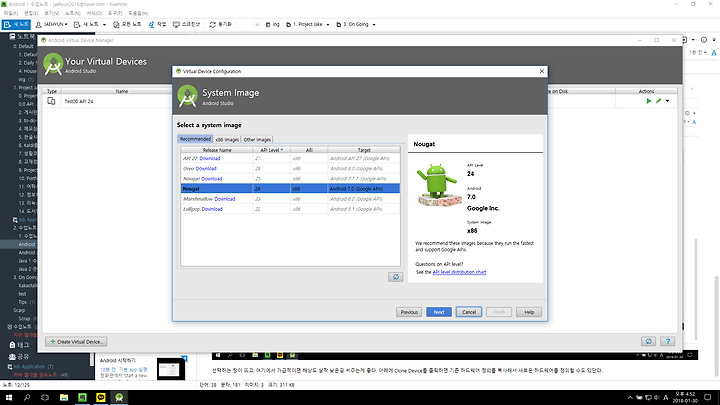Download Lollipop system image
This screenshot has width=720, height=405.
point(212,209)
